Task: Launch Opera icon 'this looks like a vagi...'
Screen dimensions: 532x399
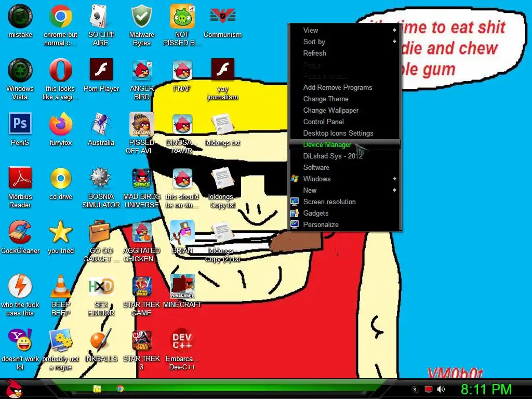Action: (60, 70)
